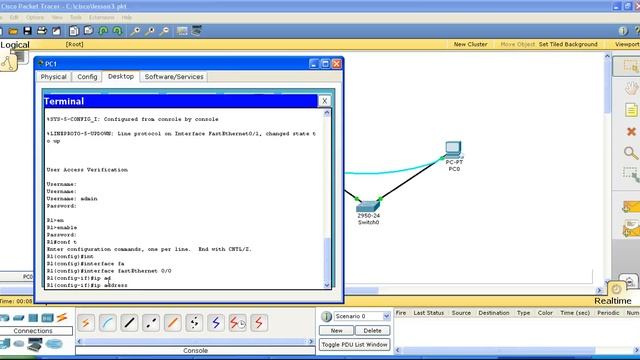Click the Network Information icon in the toolbar
Image resolution: width=640 pixels, height=360 pixels.
pos(623,31)
